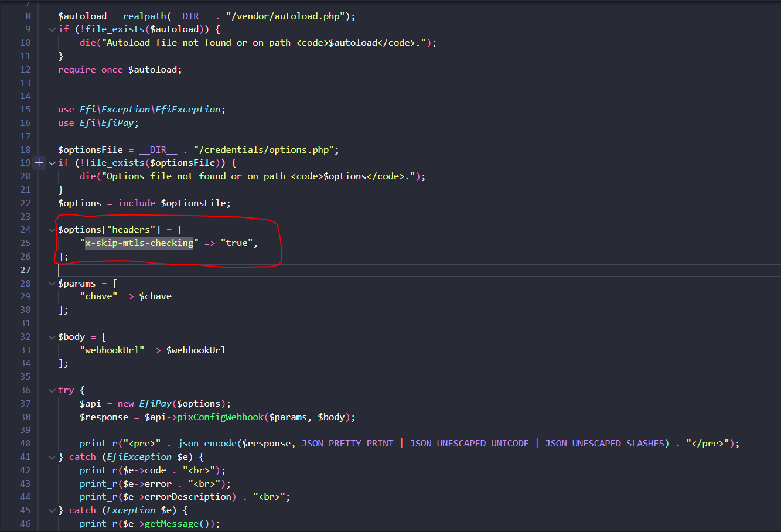Click the realpath function call
781x532 pixels.
145,16
